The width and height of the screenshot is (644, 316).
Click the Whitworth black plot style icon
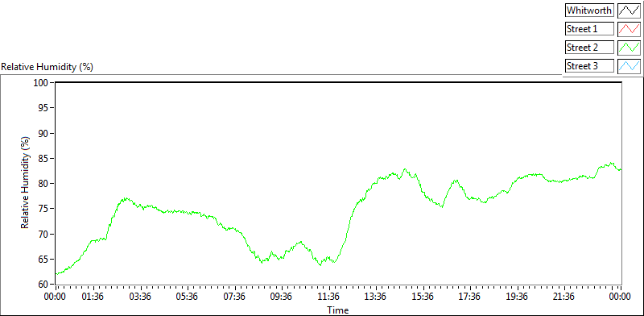tap(629, 10)
